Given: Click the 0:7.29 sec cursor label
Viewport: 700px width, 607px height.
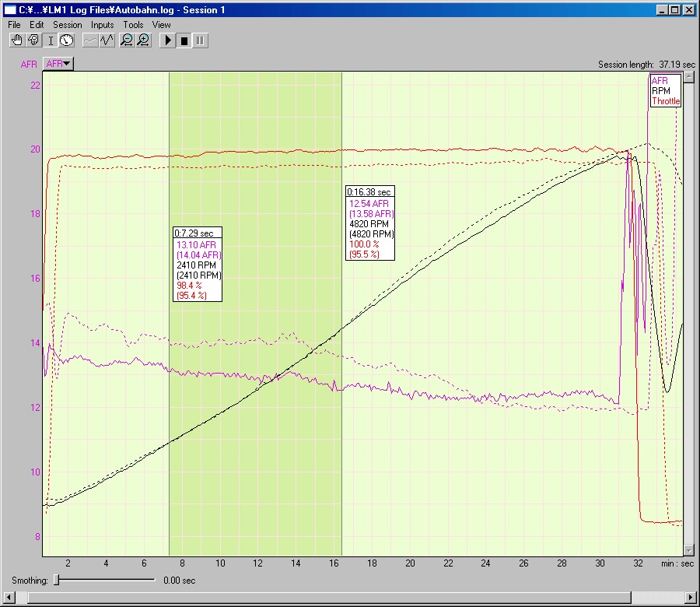Looking at the screenshot, I should click(x=194, y=233).
